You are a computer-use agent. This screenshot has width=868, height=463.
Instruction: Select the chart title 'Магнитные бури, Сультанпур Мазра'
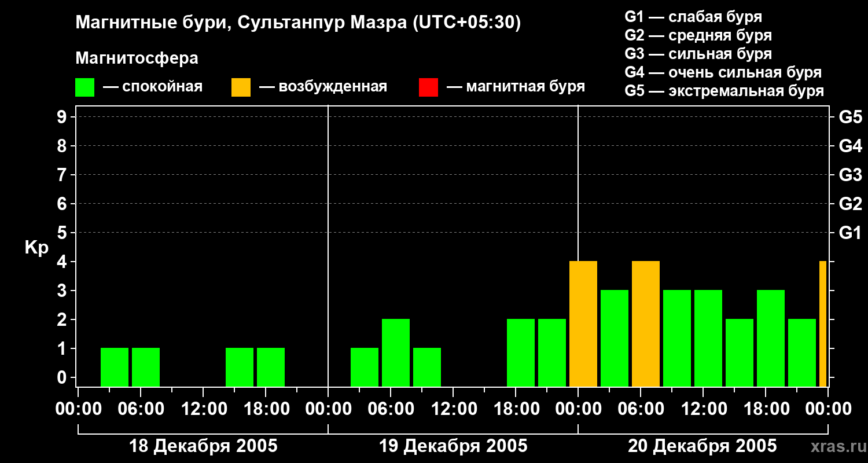pos(241,23)
